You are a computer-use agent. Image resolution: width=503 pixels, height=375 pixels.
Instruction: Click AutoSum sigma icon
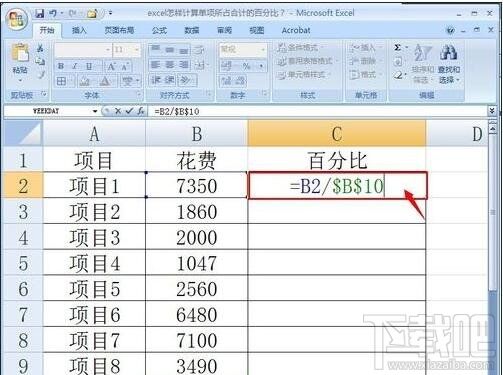coord(398,48)
